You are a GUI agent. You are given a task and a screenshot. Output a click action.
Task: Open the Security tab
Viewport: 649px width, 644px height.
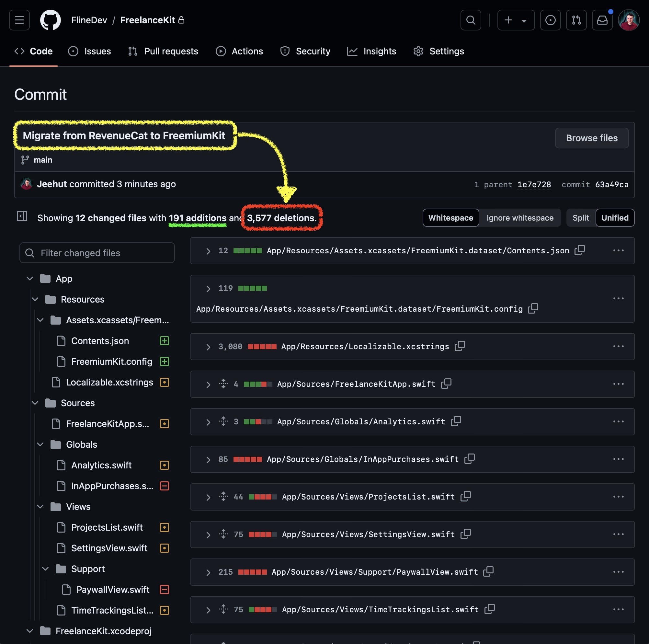click(305, 51)
